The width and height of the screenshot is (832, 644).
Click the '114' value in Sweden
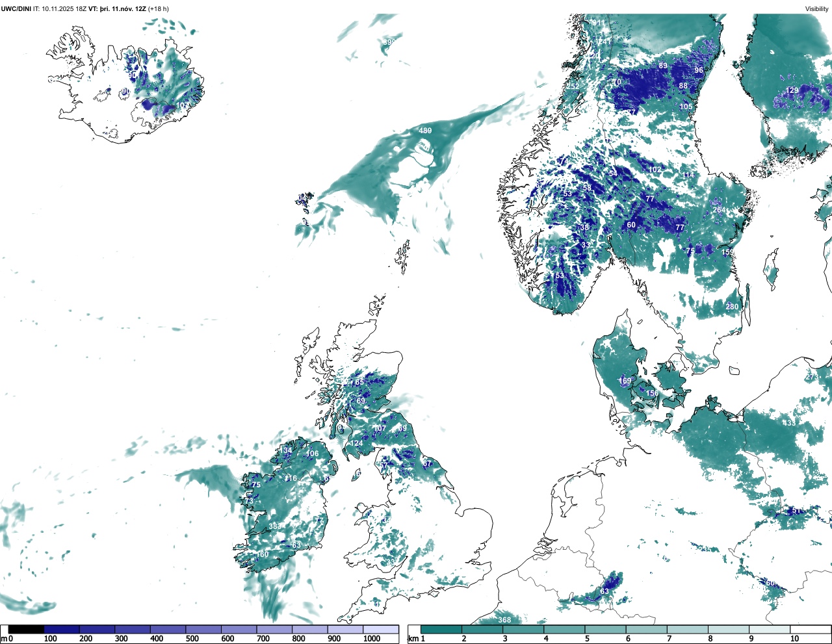(688, 175)
